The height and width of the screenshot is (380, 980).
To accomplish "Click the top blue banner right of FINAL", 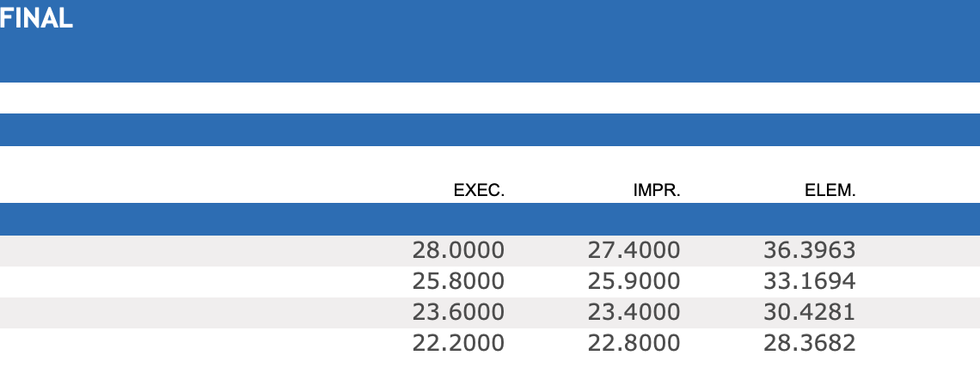I will point(516,40).
